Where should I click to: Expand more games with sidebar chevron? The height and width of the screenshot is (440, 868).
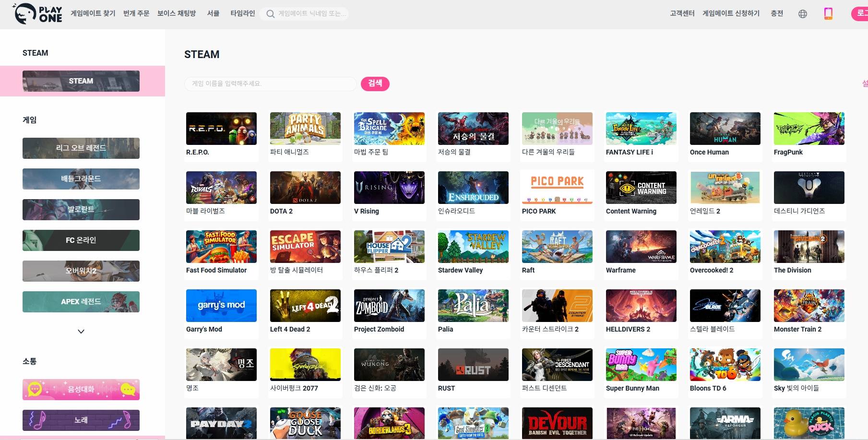pyautogui.click(x=81, y=332)
